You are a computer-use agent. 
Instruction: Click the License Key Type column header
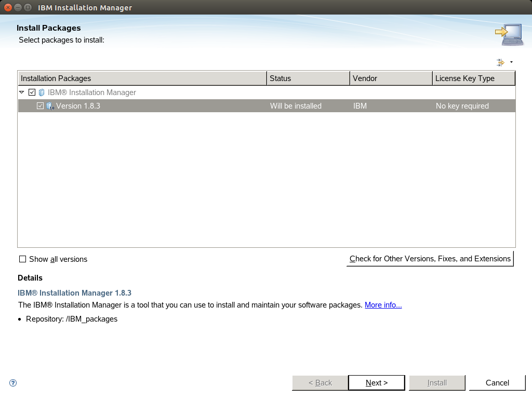474,78
